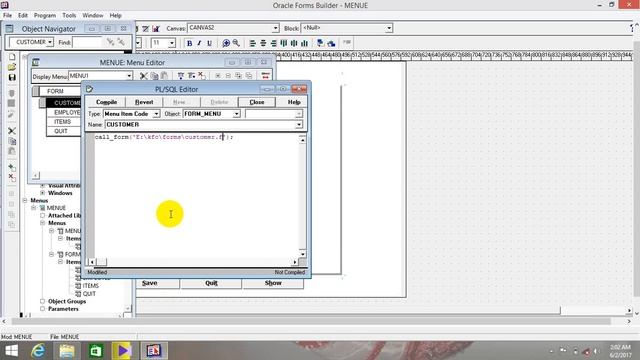The image size is (640, 360).
Task: Click the Copy icon in Menu Editor toolbar
Action: point(154,76)
